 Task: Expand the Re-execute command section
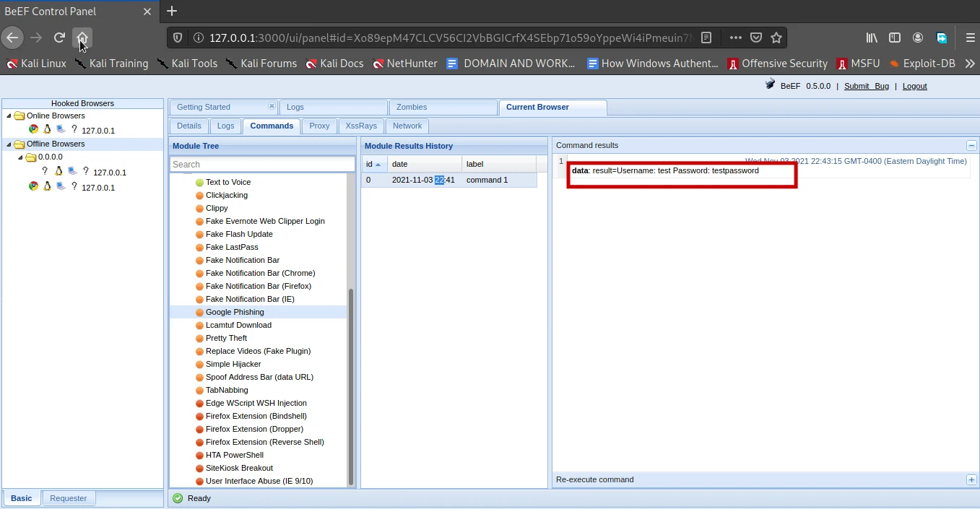coord(971,479)
